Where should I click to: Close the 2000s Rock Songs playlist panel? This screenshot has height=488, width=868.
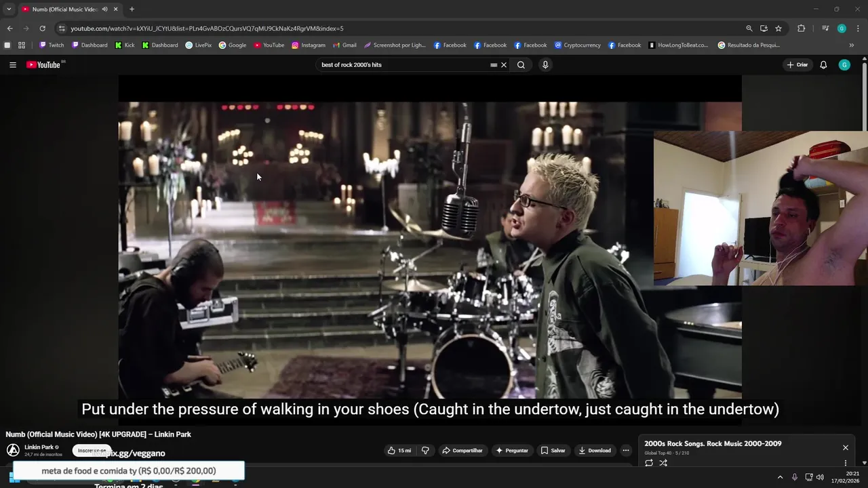point(846,448)
